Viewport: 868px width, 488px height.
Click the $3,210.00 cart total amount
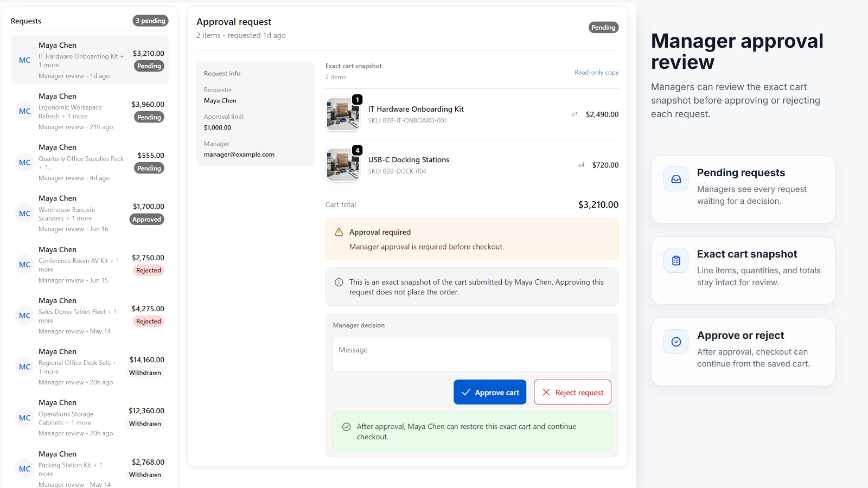click(598, 204)
